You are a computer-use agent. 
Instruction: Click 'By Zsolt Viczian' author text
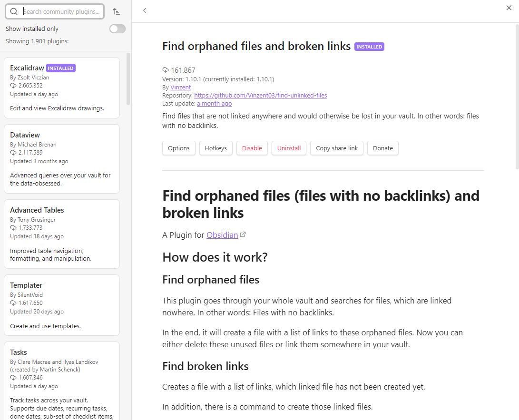pos(29,78)
